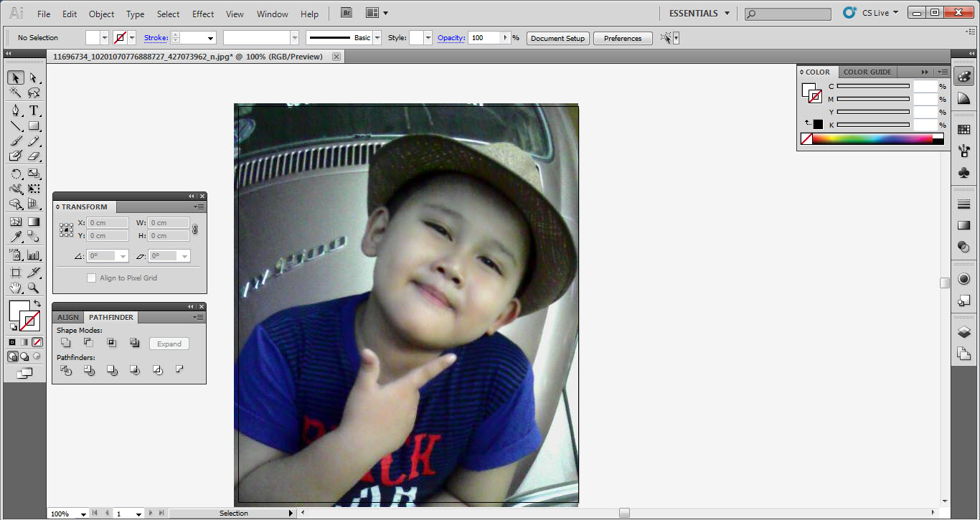
Task: Switch to the ALIGN tab
Action: [67, 317]
